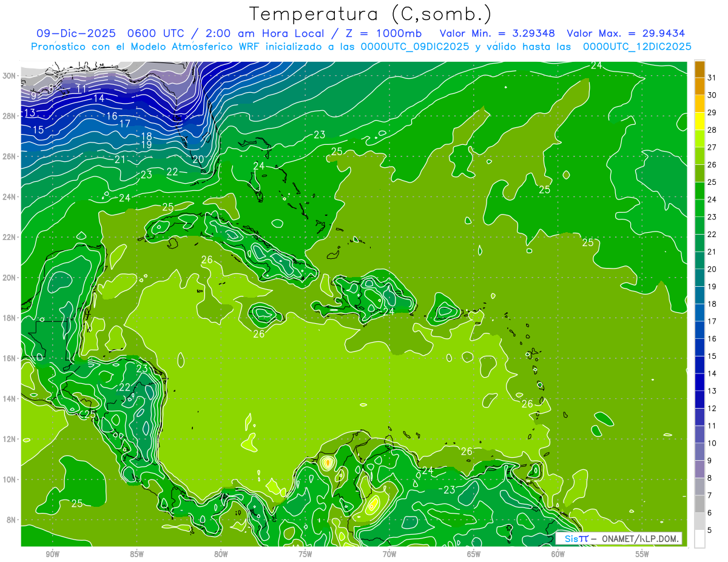Click the contour label 14 on the map
The image size is (728, 562).
99,98
